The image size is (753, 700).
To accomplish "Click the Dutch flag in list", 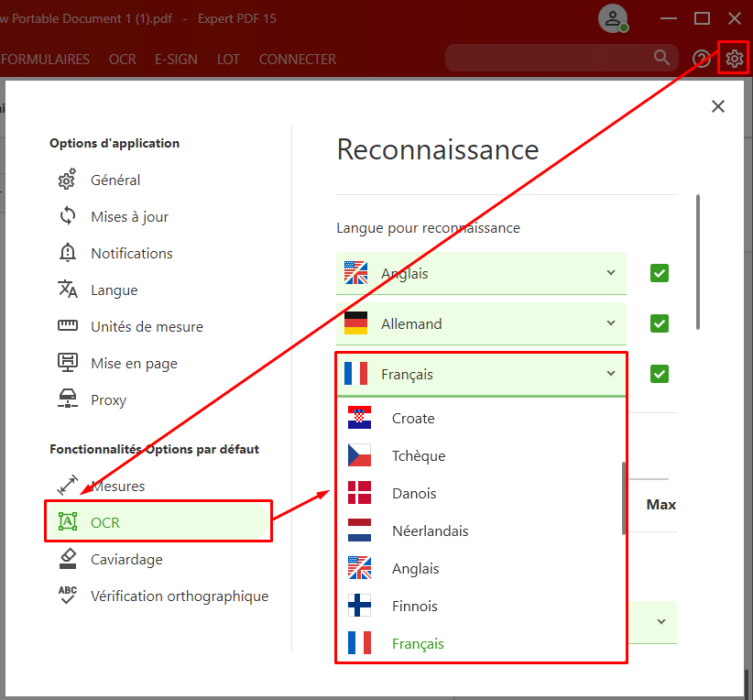I will pyautogui.click(x=359, y=530).
